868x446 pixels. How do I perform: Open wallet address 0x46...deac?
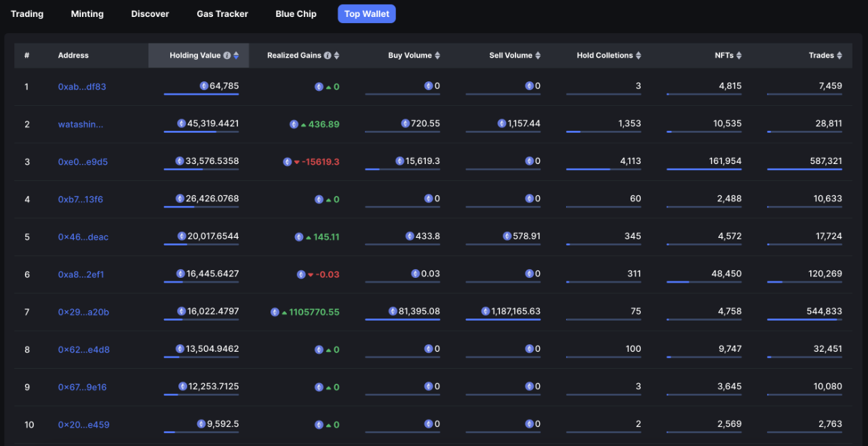click(x=83, y=237)
